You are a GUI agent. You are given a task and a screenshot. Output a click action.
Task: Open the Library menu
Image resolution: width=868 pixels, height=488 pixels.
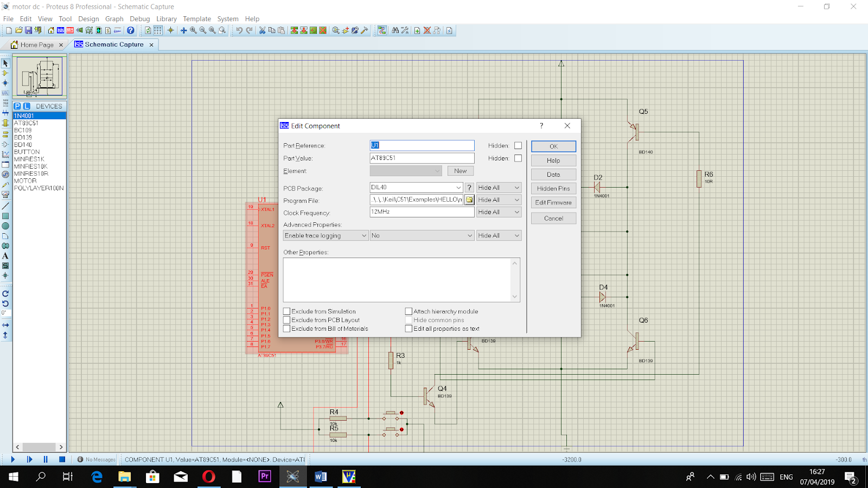pyautogui.click(x=166, y=18)
